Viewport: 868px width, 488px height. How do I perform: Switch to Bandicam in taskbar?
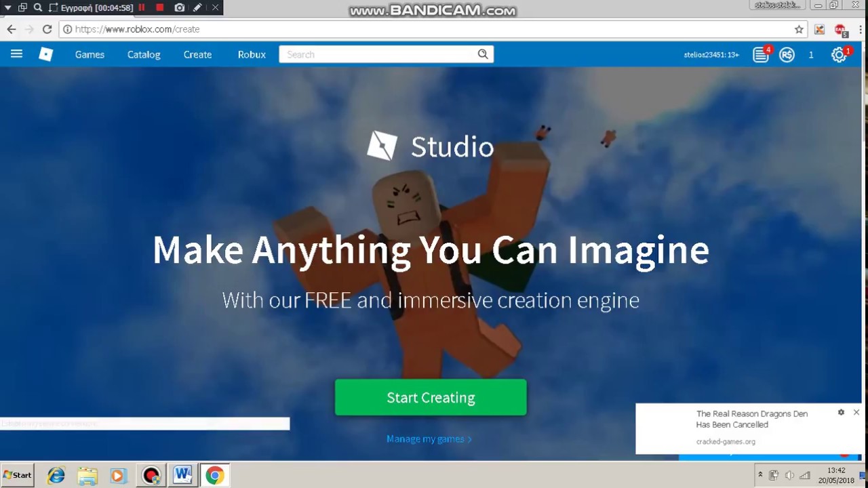[x=151, y=476]
